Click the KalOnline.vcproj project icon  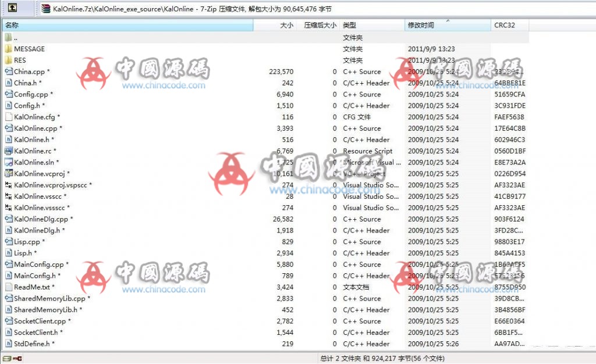pos(8,173)
